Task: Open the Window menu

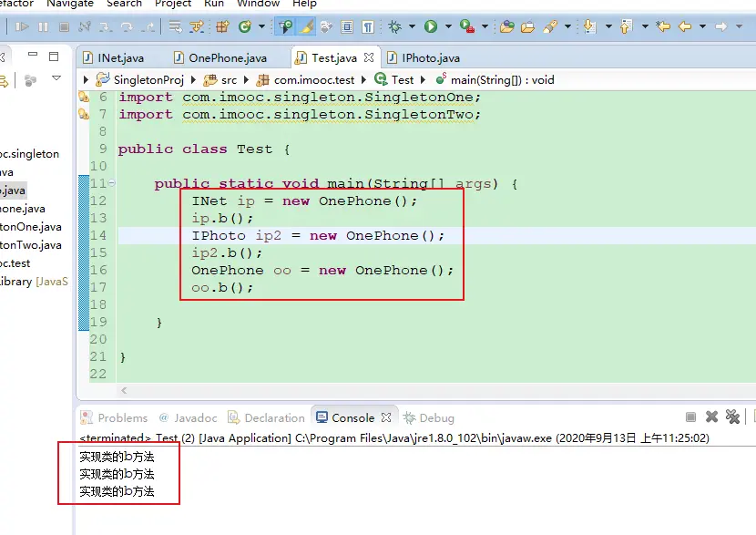Action: [258, 4]
